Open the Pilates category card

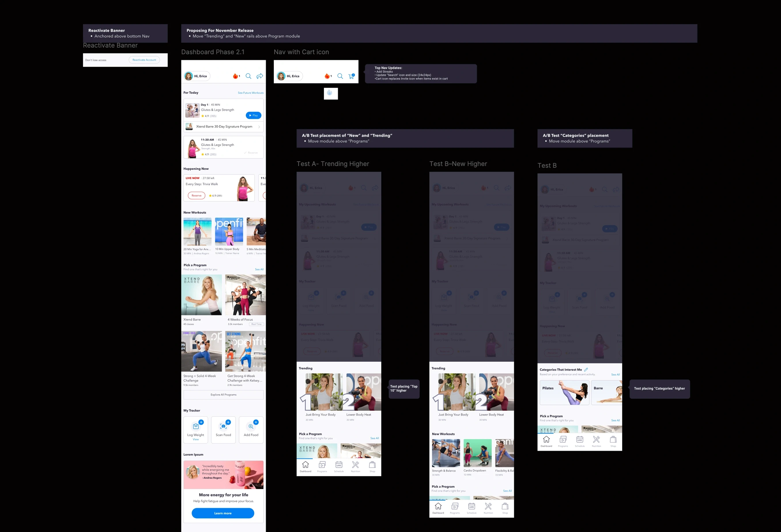point(564,392)
